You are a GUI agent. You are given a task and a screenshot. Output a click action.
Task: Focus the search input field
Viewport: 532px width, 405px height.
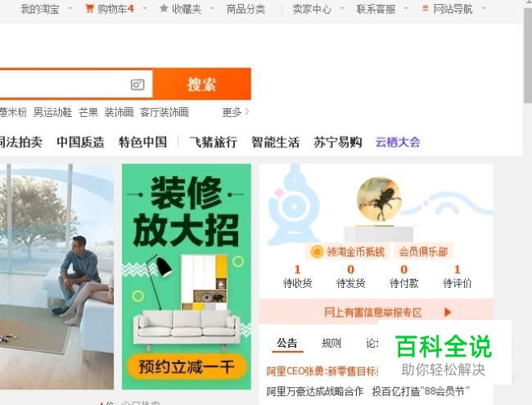click(x=65, y=84)
